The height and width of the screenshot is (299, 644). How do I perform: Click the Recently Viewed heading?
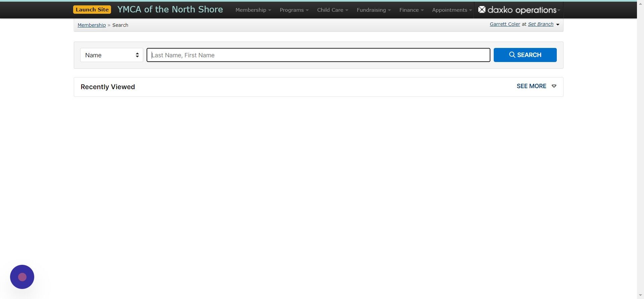click(x=108, y=87)
